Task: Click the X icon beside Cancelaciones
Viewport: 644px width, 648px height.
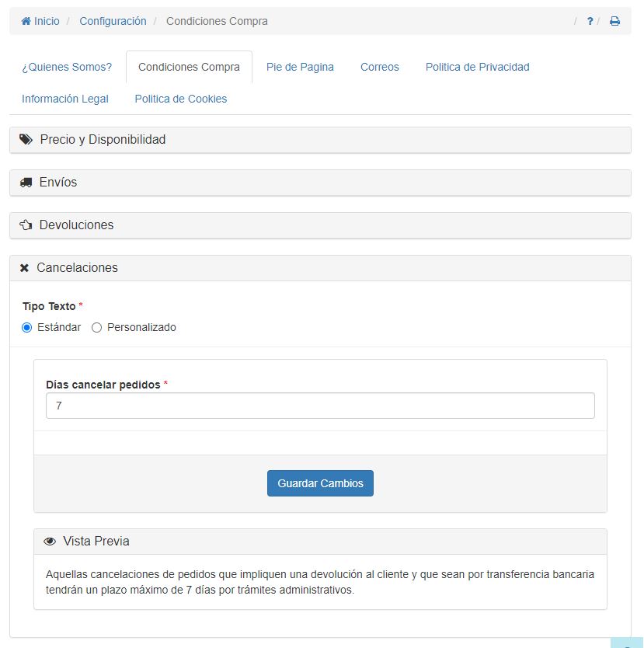Action: point(24,268)
